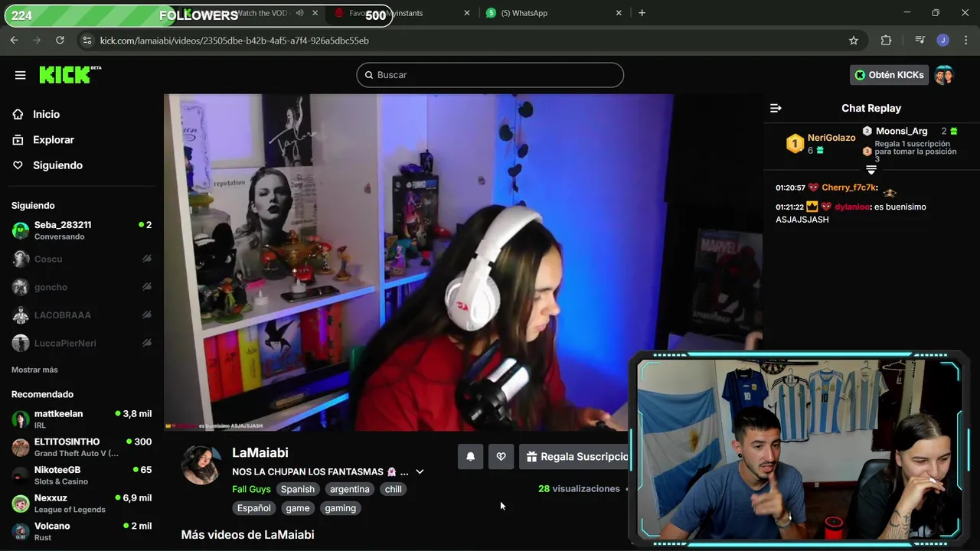Open Chrome profile J avatar
This screenshot has width=980, height=551.
click(943, 41)
